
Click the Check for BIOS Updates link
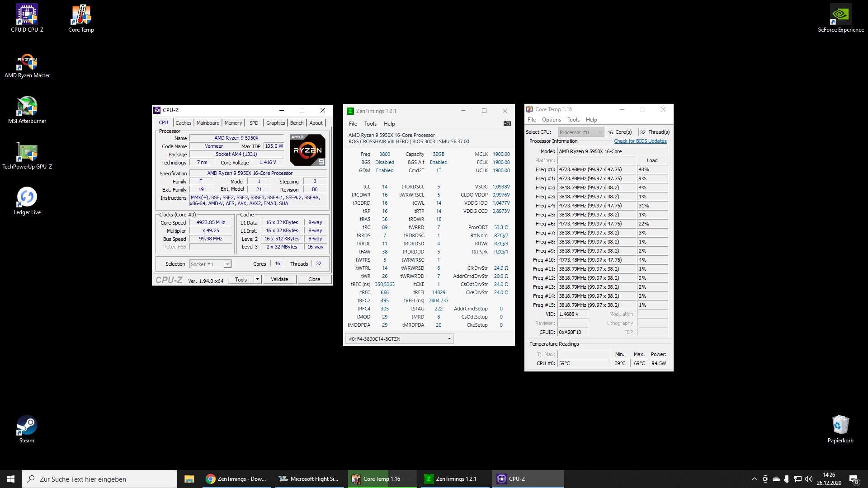tap(640, 141)
